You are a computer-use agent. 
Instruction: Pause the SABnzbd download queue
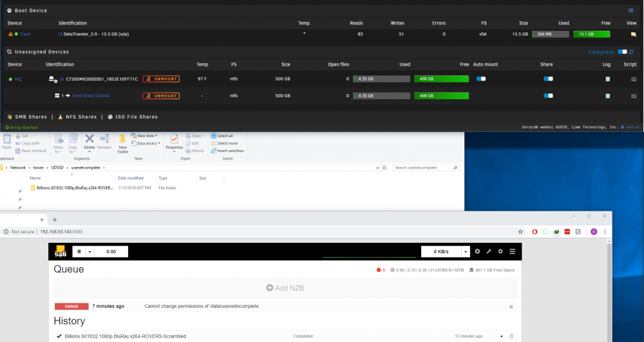coord(79,252)
